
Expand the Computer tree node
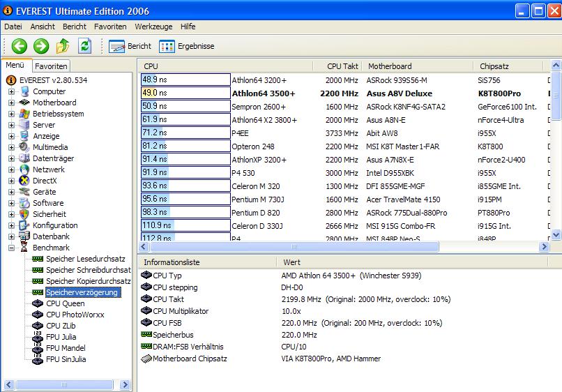[11, 91]
